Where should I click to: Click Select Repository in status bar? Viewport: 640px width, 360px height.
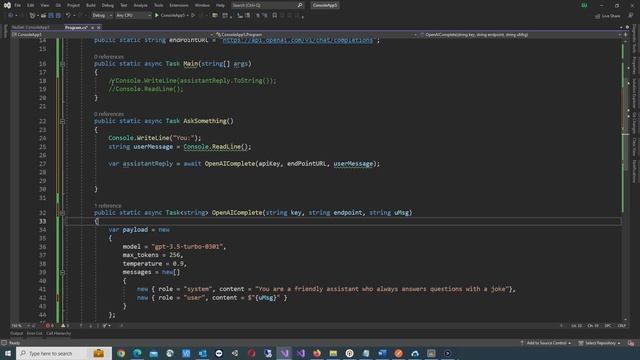[600, 343]
